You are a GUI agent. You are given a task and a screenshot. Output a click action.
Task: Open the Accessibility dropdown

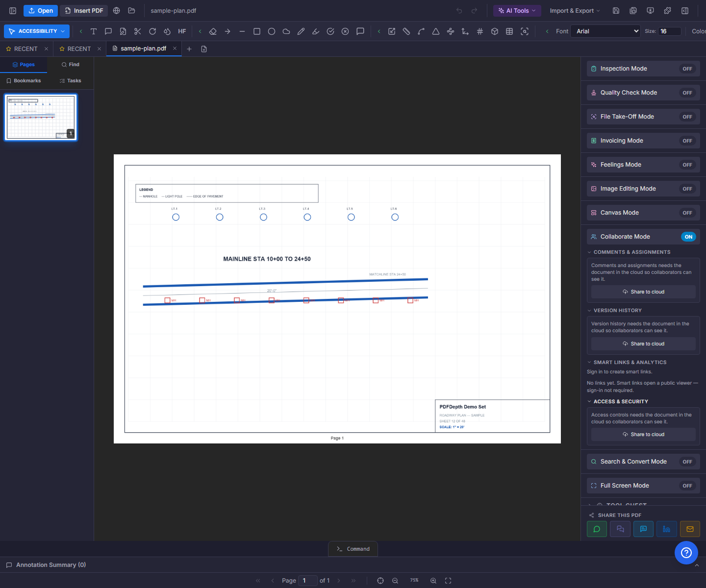(x=37, y=31)
